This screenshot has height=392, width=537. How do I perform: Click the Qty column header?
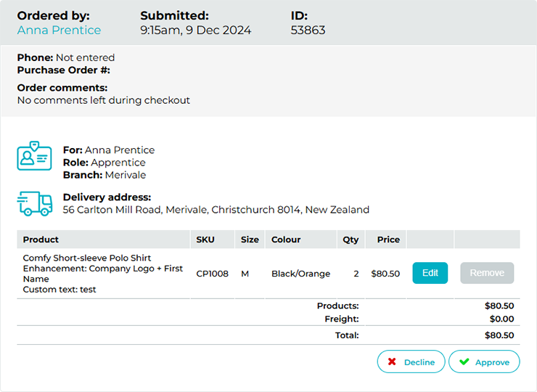coord(351,240)
